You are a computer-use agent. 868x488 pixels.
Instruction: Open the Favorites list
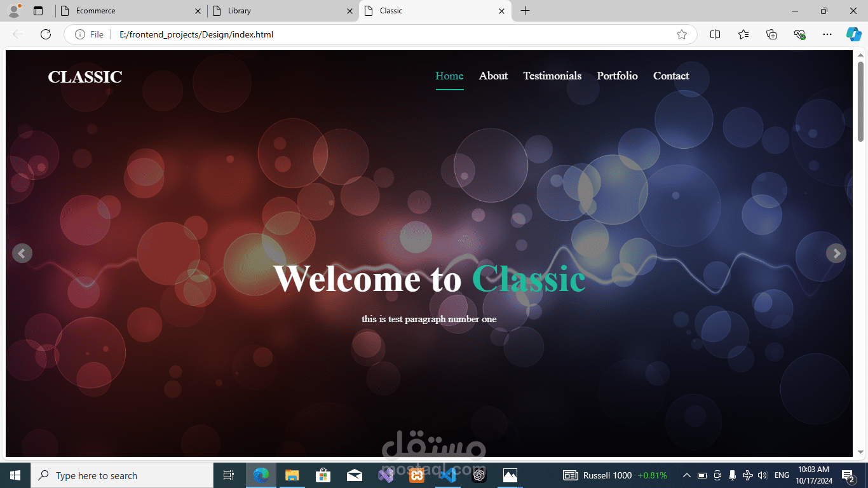(x=743, y=34)
